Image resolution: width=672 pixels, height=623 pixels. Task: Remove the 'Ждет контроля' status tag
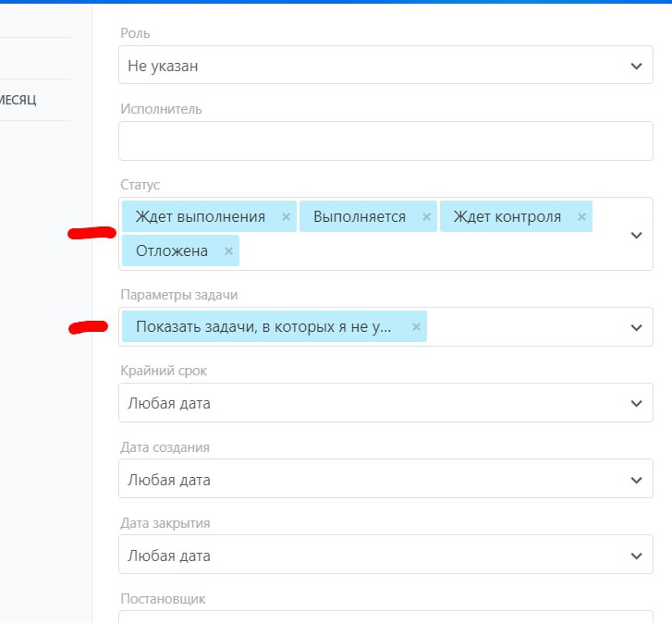[581, 217]
